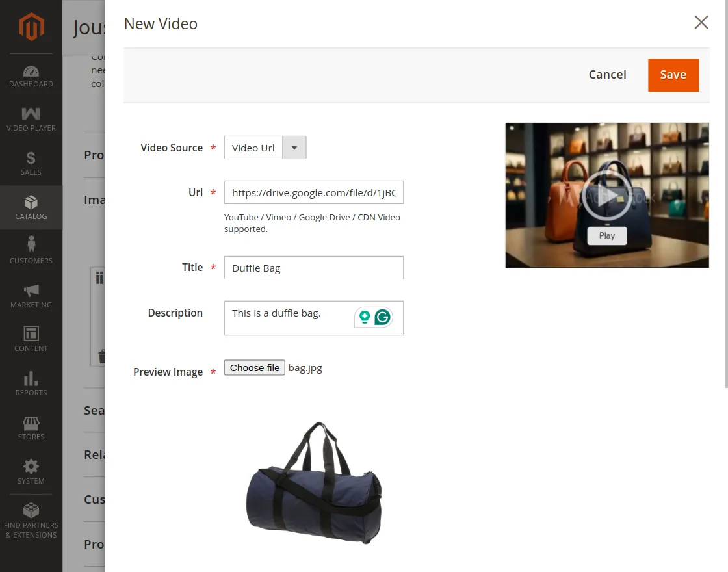Click the duffle bag preview image
This screenshot has height=572, width=728.
click(x=314, y=482)
